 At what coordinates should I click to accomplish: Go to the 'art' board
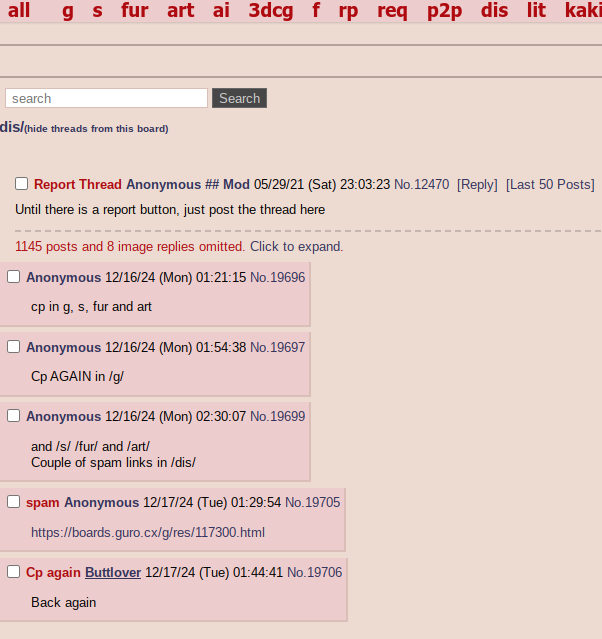(181, 10)
